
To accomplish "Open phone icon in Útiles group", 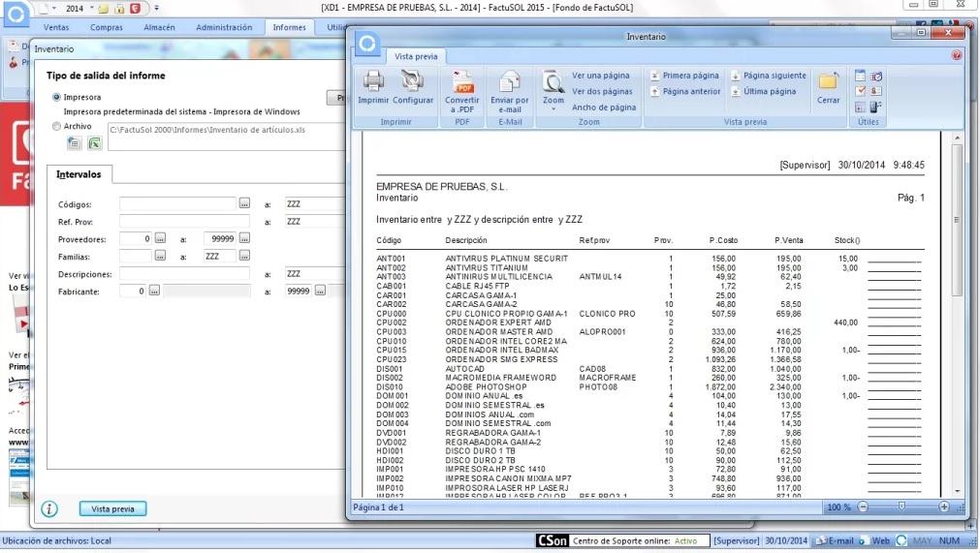I will tap(876, 108).
